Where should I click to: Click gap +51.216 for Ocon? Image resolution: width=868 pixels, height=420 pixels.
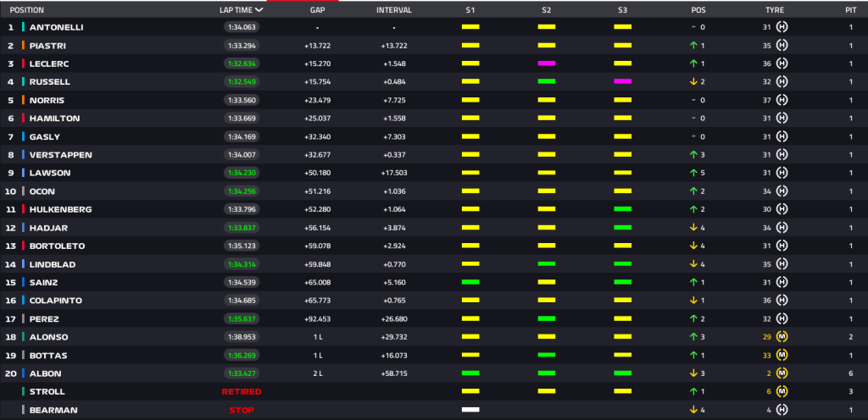point(317,191)
